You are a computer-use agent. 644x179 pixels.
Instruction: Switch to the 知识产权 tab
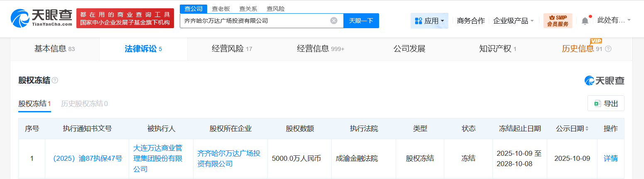coord(497,49)
